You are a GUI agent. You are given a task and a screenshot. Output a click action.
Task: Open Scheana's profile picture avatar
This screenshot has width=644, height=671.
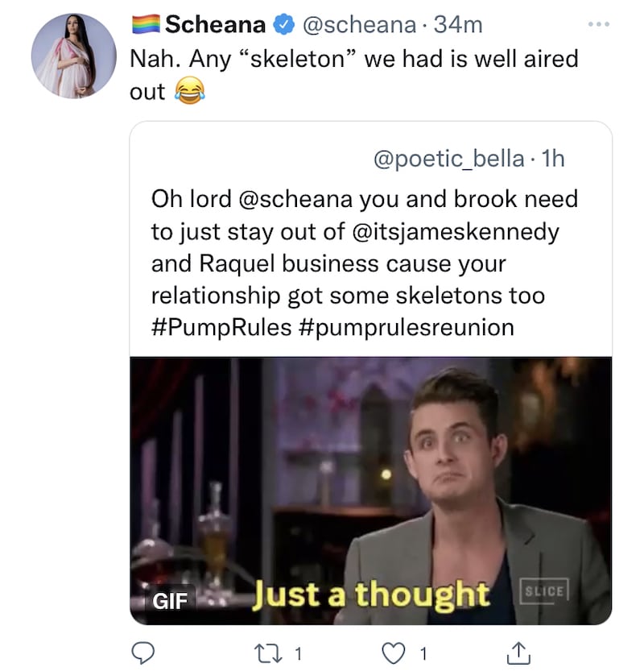click(73, 56)
